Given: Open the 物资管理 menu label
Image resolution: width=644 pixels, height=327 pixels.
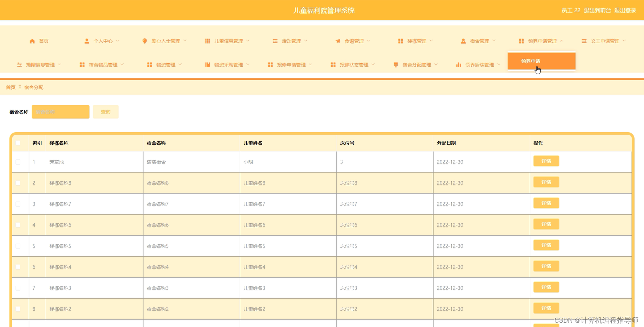Looking at the screenshot, I should pos(166,65).
